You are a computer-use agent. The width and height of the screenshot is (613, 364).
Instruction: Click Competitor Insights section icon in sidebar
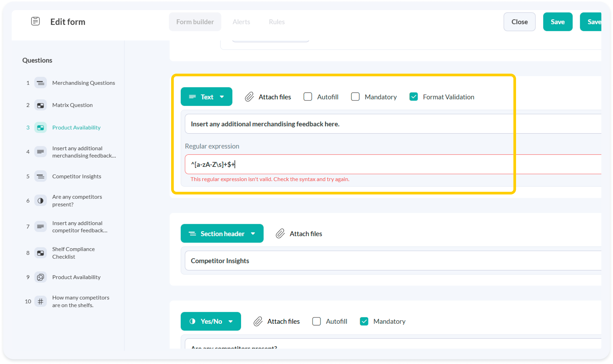tap(41, 176)
